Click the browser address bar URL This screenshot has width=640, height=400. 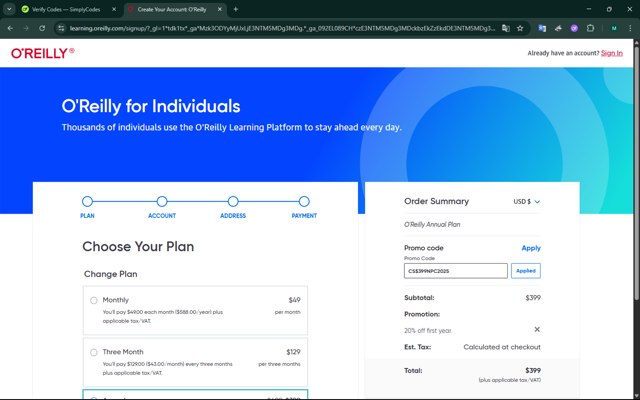pos(282,28)
